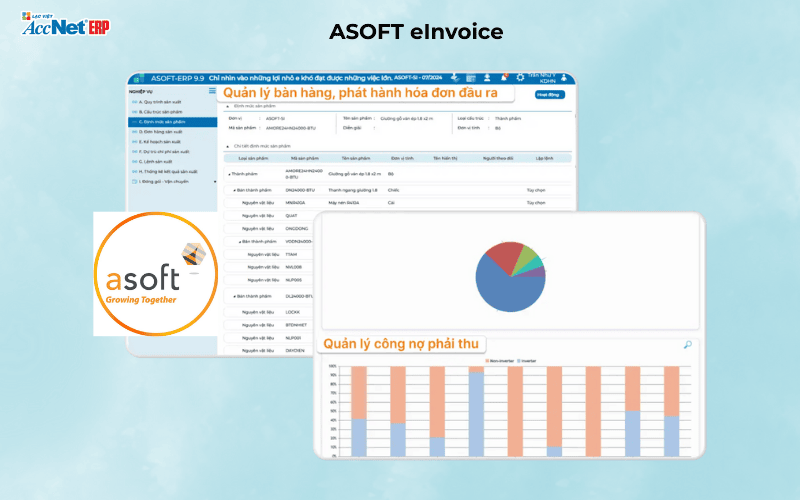Image resolution: width=800 pixels, height=500 pixels.
Task: Open E. Kế hoạch sản xuất
Action: (x=159, y=142)
